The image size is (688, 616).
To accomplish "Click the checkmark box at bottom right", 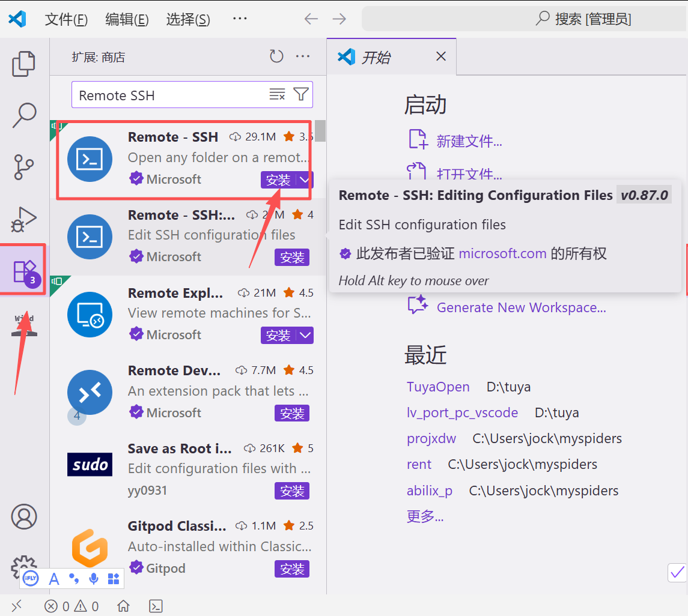I will (x=677, y=572).
